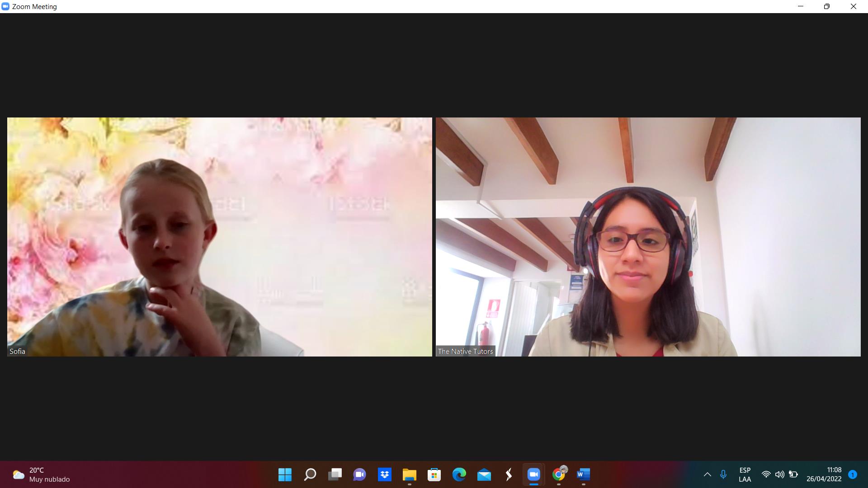
Task: Launch Microsoft Store from taskbar
Action: point(434,474)
